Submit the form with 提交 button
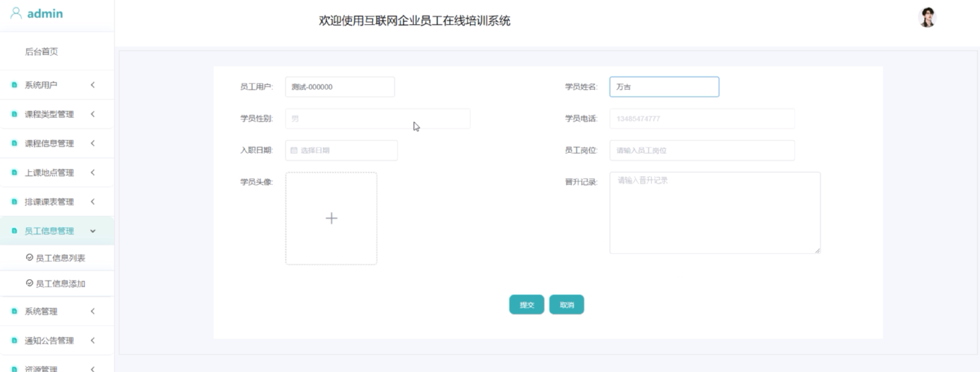Image resolution: width=980 pixels, height=372 pixels. (526, 305)
